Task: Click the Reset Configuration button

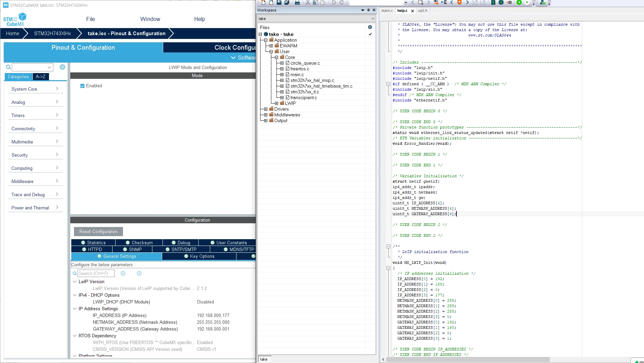Action: point(98,231)
